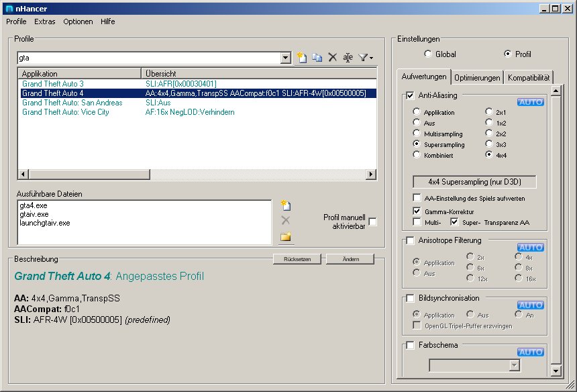Enable Bildsynchronisation checkbox
577x392 pixels.
point(410,298)
